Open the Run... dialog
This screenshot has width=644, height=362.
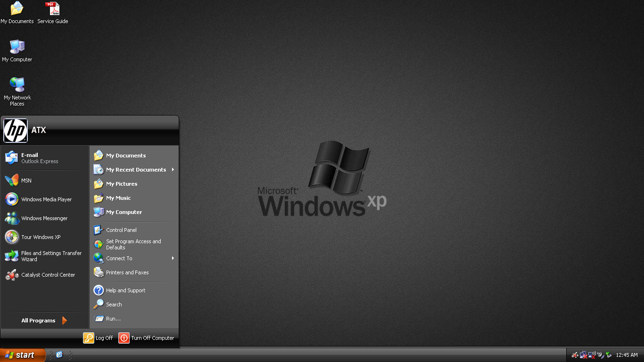coord(134,319)
